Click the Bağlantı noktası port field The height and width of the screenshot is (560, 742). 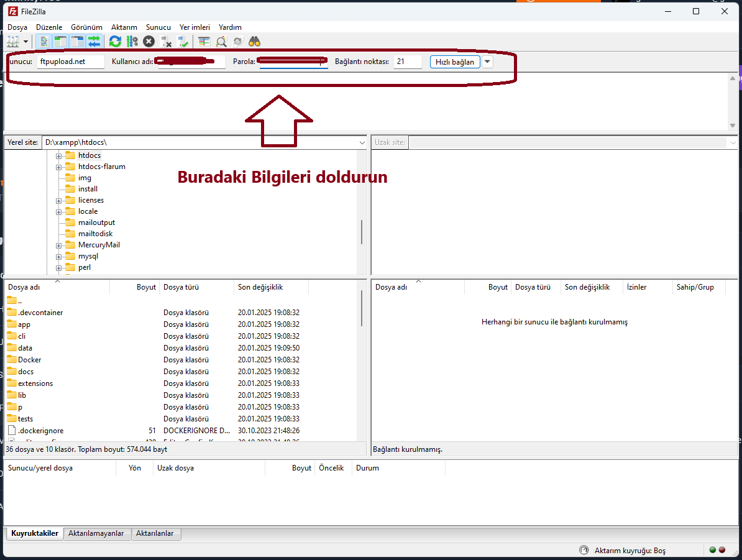[x=408, y=62]
